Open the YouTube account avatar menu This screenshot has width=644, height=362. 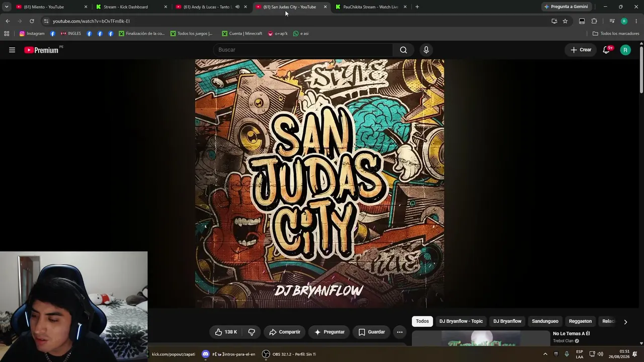click(x=625, y=50)
